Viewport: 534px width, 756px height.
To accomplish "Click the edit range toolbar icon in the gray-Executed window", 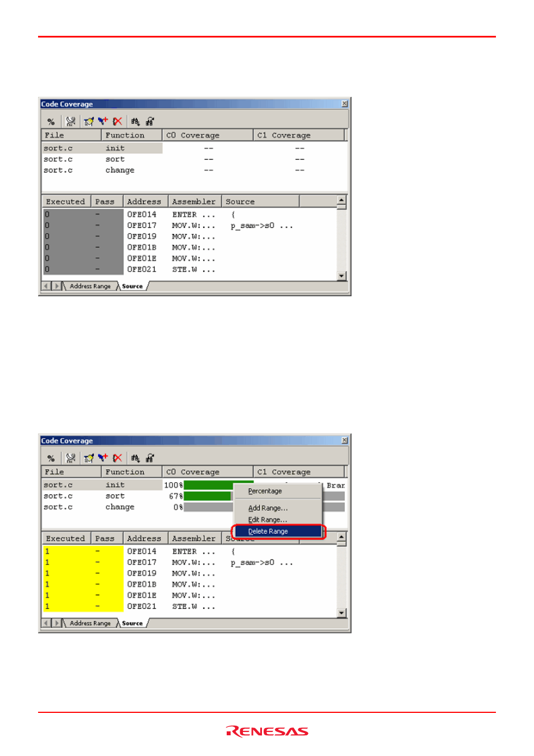I will [x=88, y=122].
